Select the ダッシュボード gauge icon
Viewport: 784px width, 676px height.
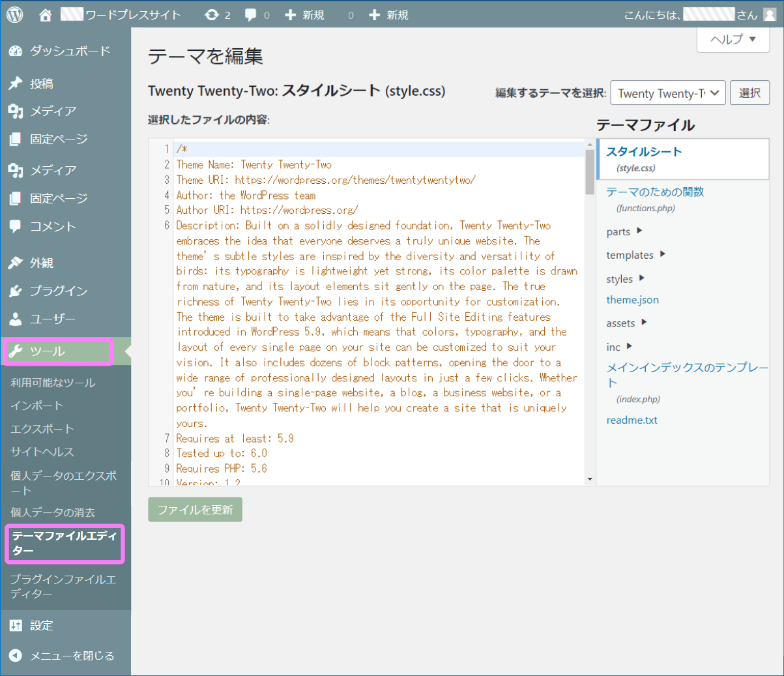click(17, 51)
